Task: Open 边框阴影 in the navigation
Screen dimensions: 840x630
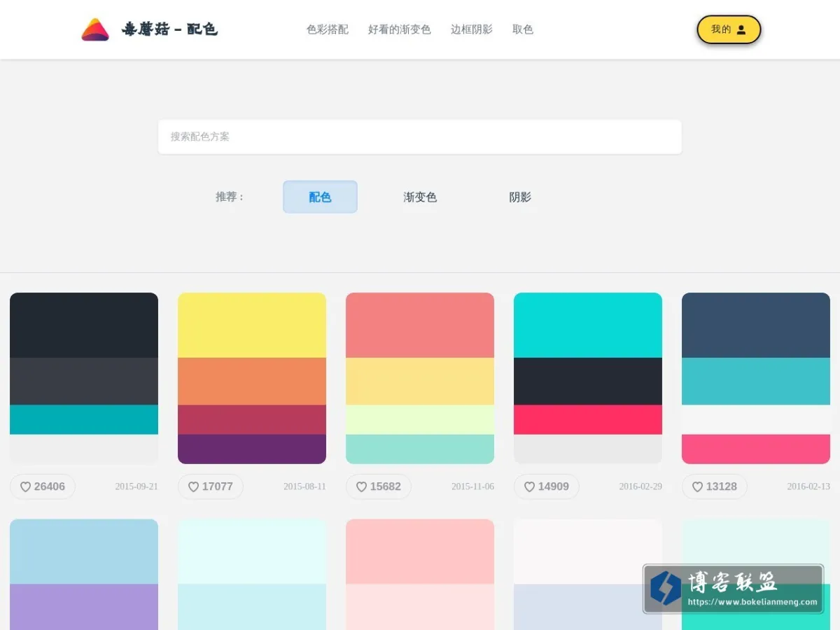Action: (472, 29)
